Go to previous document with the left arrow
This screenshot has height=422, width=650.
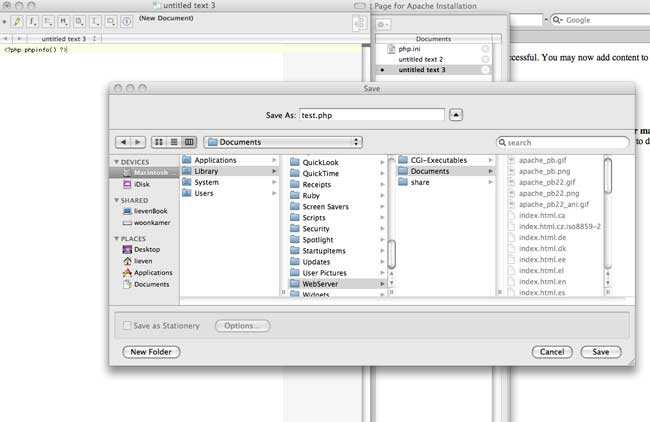pos(6,39)
